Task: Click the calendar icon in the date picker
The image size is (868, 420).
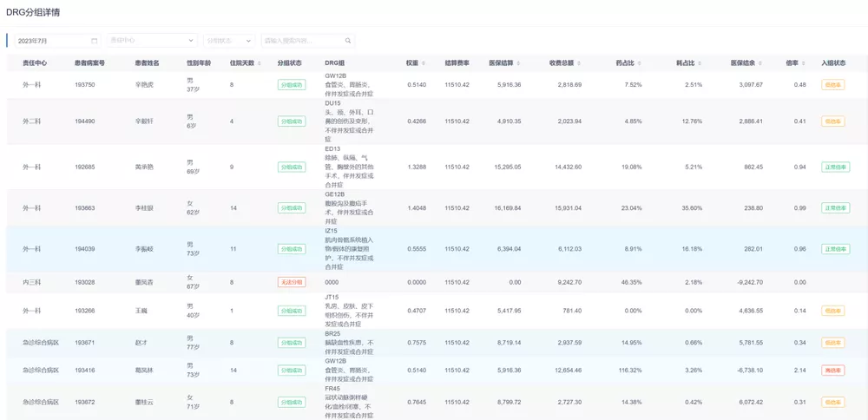Action: coord(95,41)
